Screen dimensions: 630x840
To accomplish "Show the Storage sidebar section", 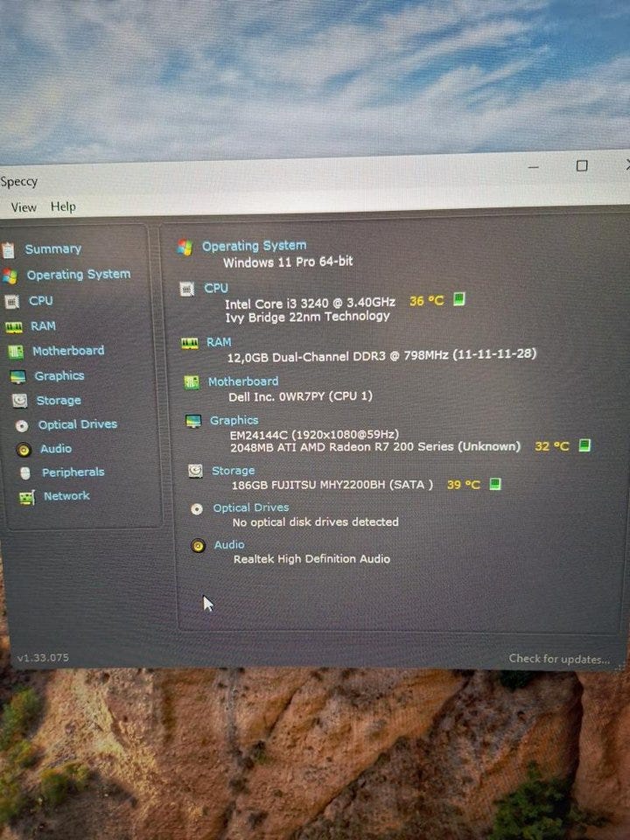I will [x=59, y=400].
